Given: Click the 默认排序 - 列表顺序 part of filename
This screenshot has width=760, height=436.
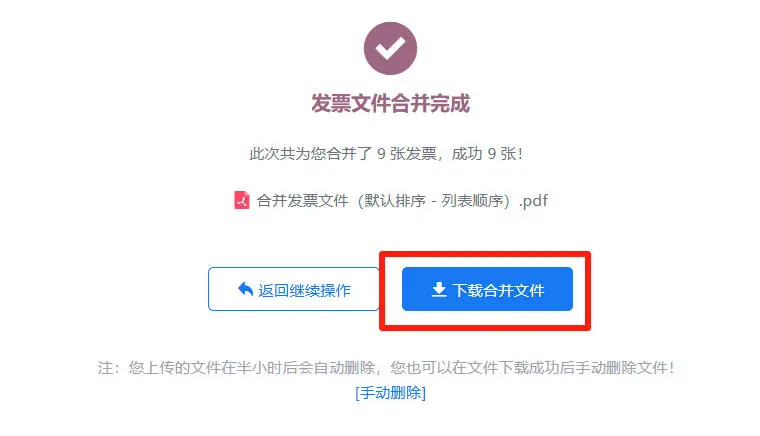Looking at the screenshot, I should (434, 200).
